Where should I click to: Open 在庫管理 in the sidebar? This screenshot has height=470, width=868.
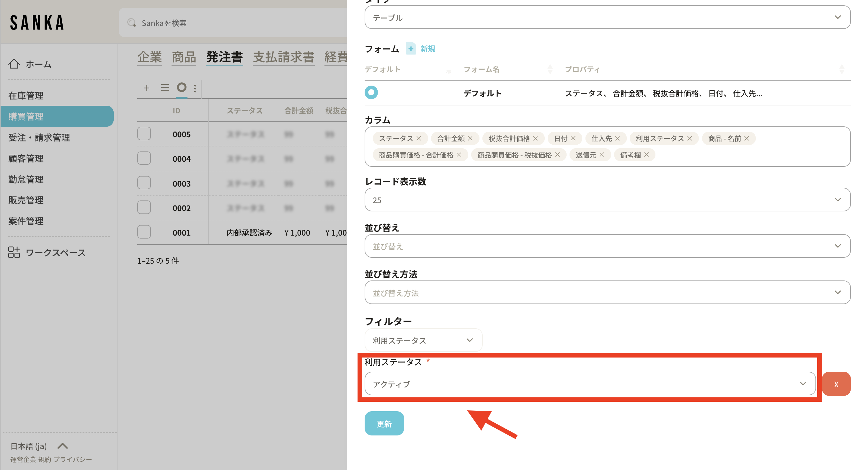pos(26,96)
